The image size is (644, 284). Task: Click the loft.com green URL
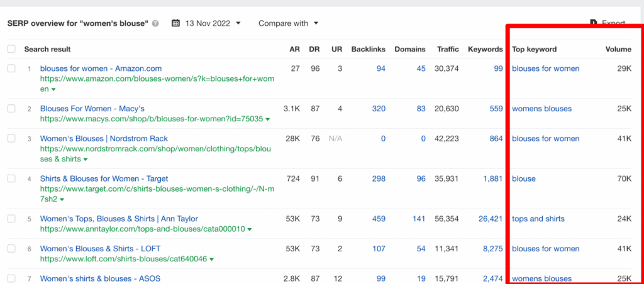(x=124, y=259)
